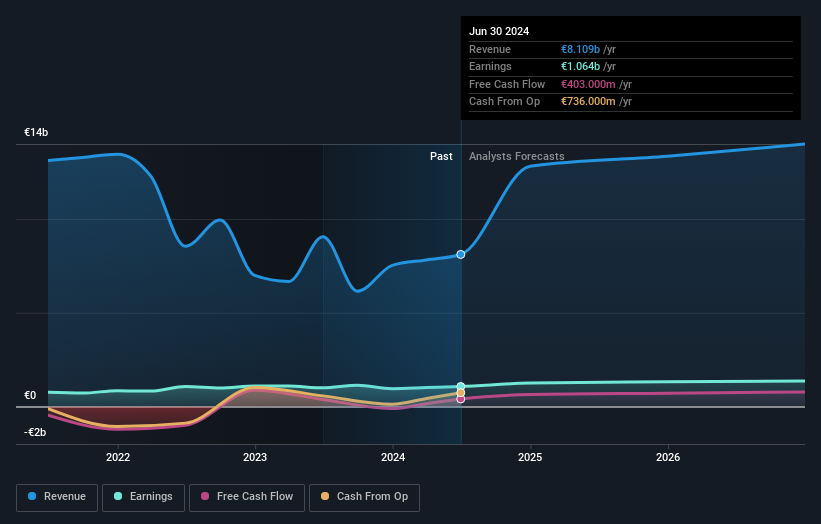This screenshot has width=821, height=524.
Task: Click the €14b y-axis label
Action: pyautogui.click(x=36, y=132)
